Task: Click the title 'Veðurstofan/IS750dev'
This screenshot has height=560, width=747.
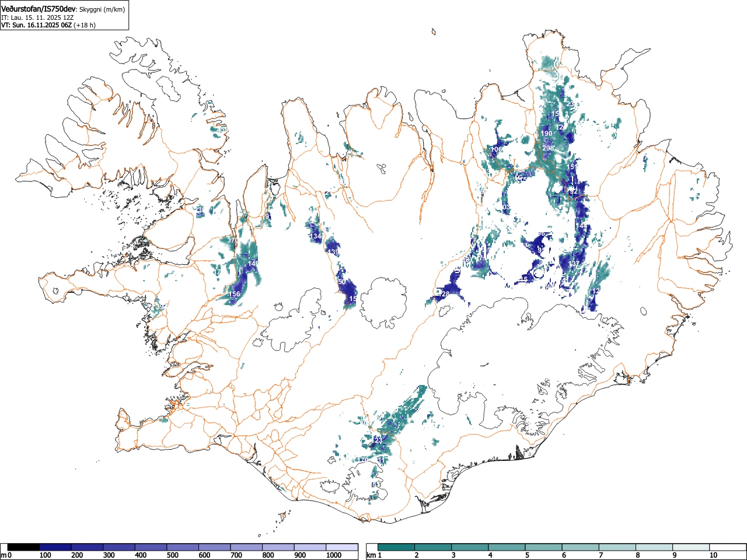Action: tap(39, 9)
